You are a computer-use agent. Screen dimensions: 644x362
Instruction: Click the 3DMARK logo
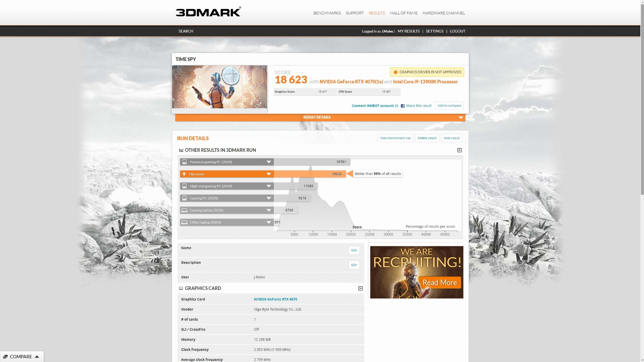(x=208, y=12)
